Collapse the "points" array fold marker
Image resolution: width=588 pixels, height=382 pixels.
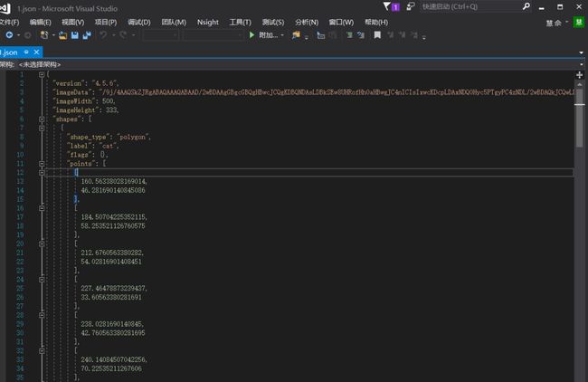click(42, 164)
